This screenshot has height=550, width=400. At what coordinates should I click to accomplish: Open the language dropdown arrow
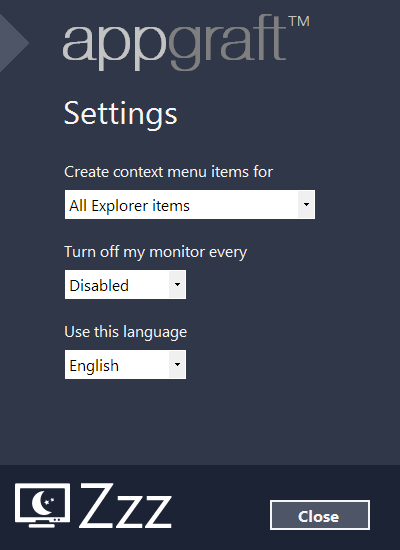177,364
